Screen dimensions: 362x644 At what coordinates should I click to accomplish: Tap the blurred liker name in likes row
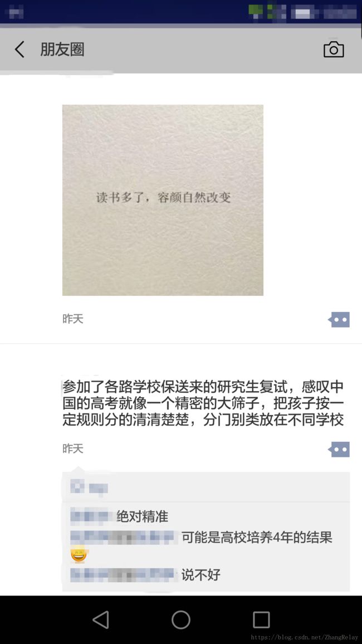click(99, 488)
